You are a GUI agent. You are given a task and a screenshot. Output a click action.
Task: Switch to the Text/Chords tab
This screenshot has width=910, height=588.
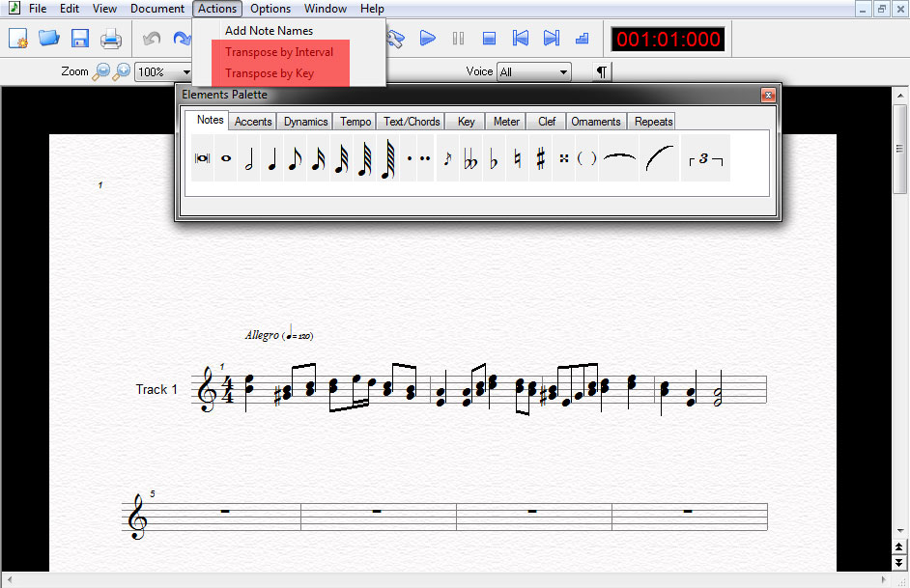[x=412, y=122]
